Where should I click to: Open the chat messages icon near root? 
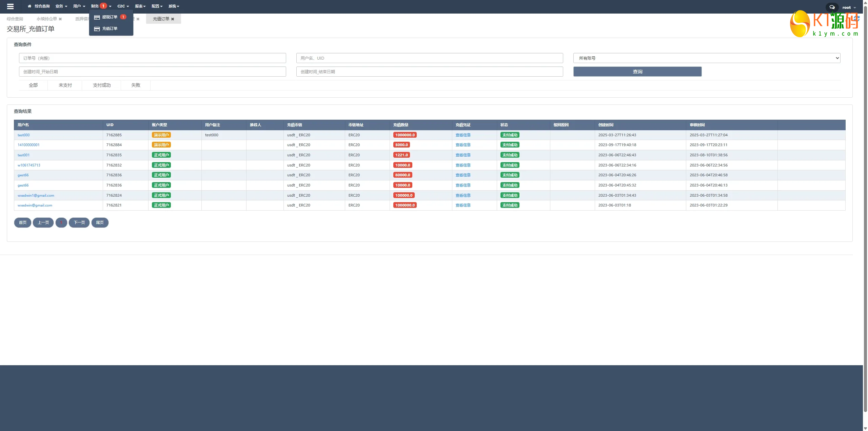[x=832, y=7]
